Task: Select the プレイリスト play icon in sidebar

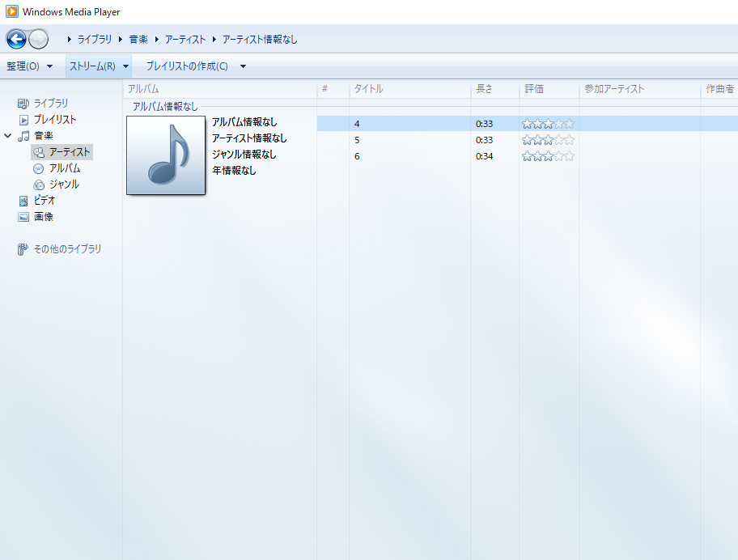Action: [23, 120]
